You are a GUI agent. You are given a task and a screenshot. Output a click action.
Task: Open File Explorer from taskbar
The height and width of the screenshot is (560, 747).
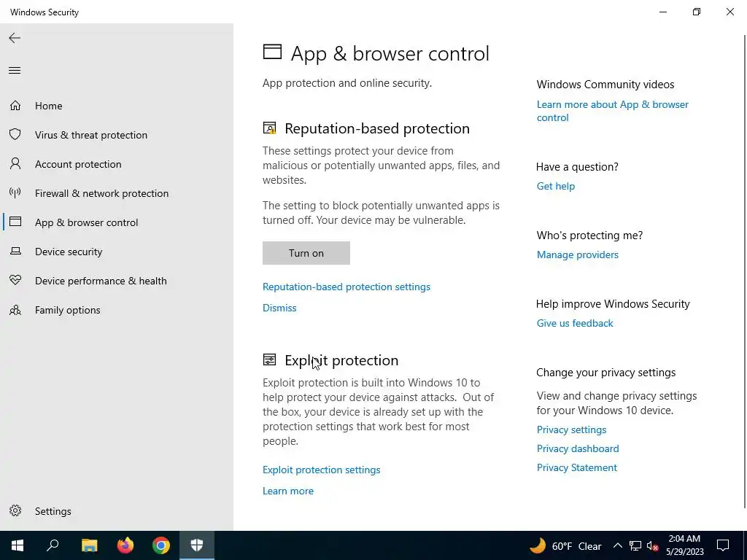(89, 545)
